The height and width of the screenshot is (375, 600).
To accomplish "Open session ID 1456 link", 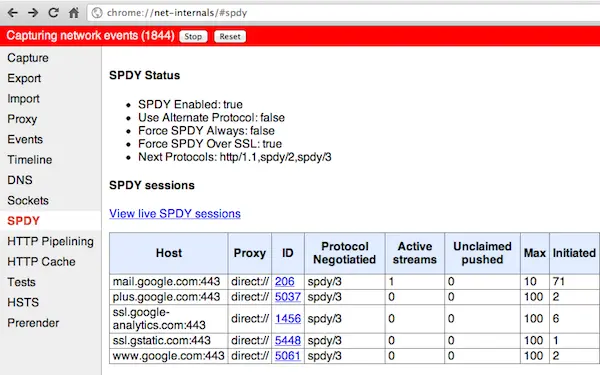I will tap(288, 318).
